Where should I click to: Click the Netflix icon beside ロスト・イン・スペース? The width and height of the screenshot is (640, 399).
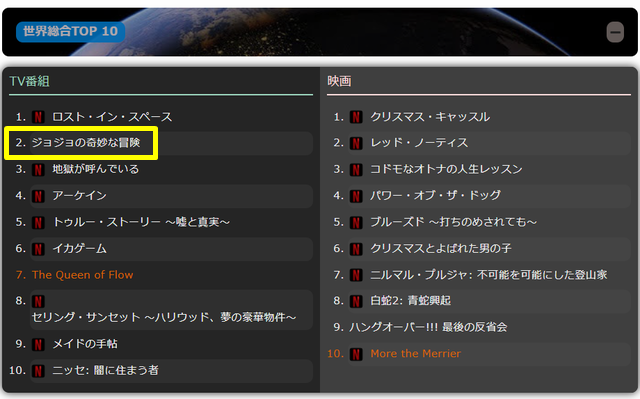tap(38, 117)
